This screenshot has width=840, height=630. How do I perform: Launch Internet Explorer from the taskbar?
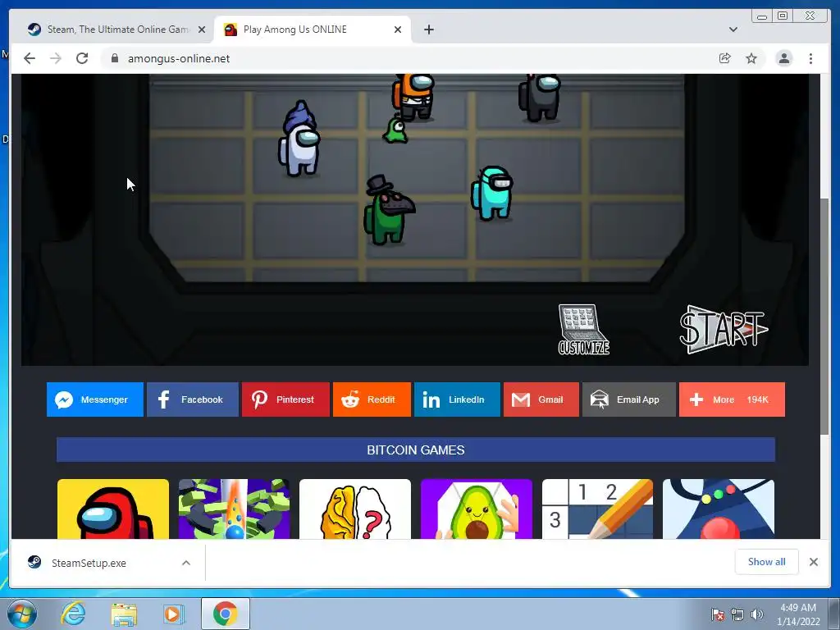[x=73, y=614]
